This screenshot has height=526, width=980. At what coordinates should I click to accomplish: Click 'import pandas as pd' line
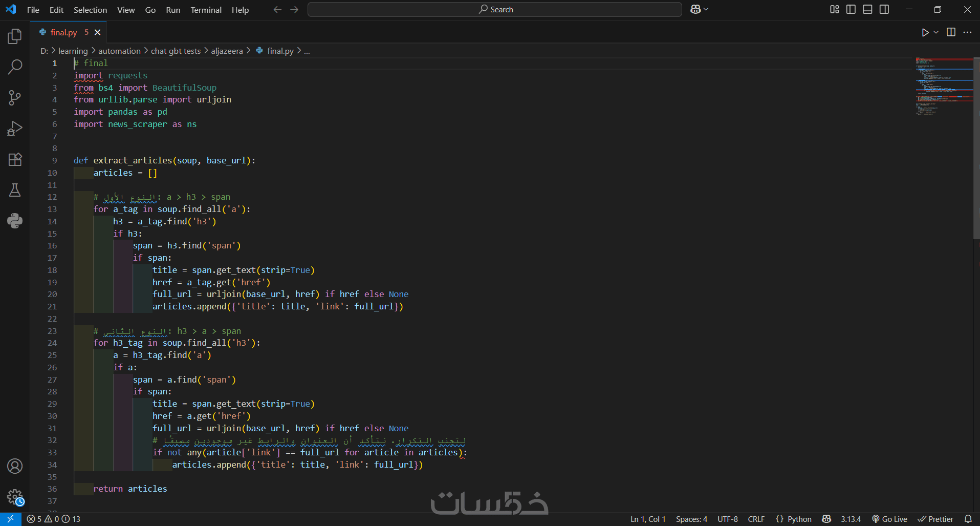pyautogui.click(x=120, y=112)
